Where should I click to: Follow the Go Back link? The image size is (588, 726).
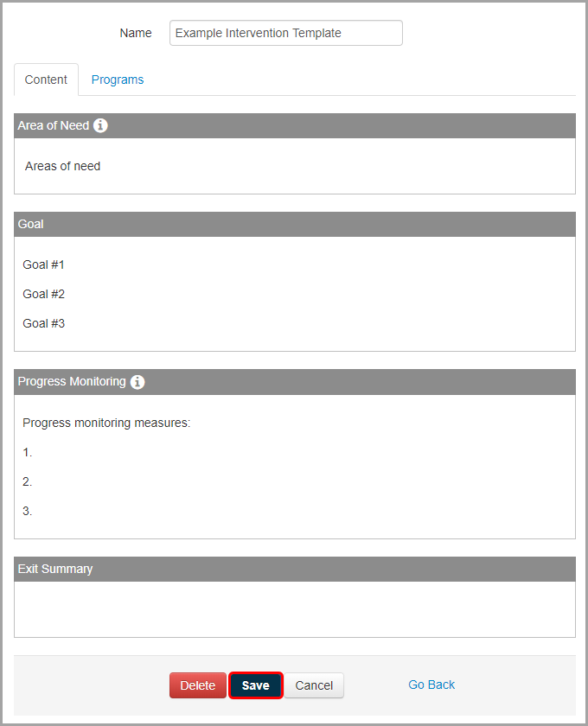click(431, 685)
